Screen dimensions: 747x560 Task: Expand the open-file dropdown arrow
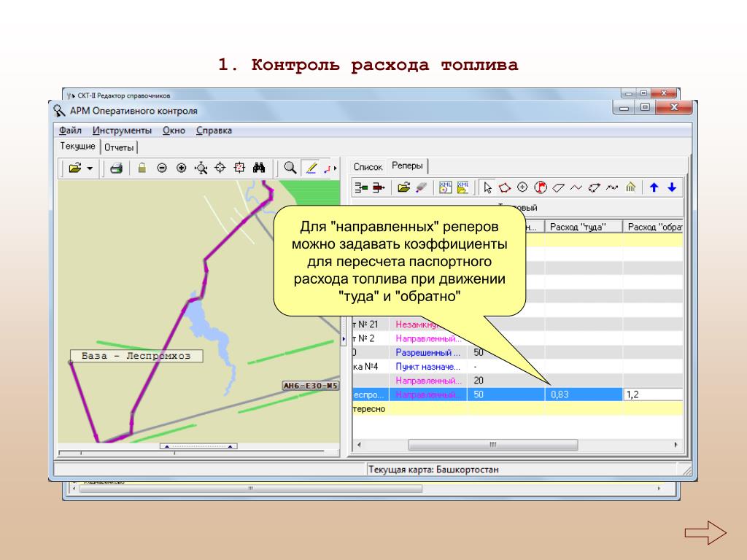click(90, 168)
